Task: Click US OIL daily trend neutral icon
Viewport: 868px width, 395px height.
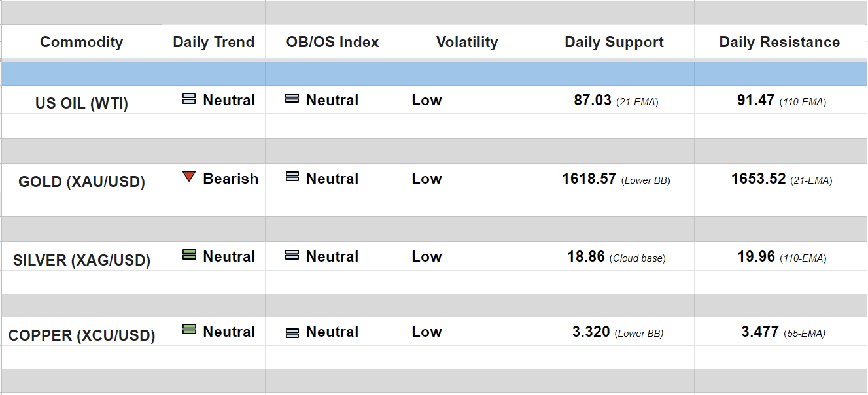Action: [189, 99]
